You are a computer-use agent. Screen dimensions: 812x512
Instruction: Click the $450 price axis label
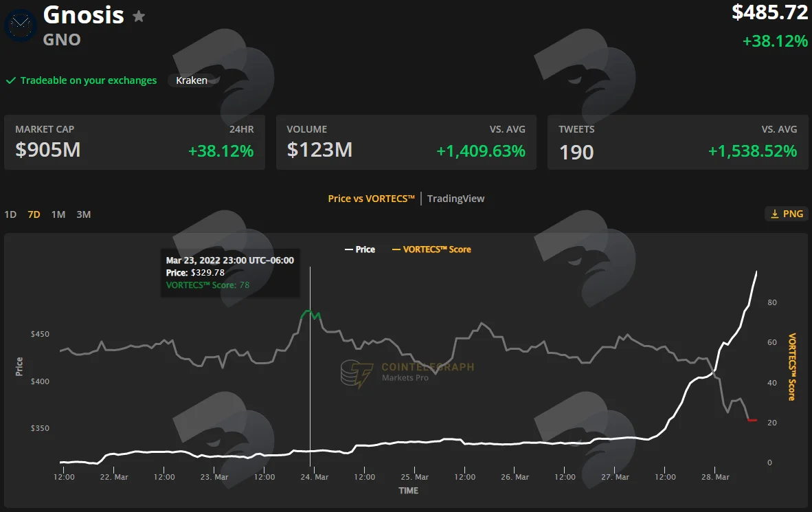coord(40,334)
